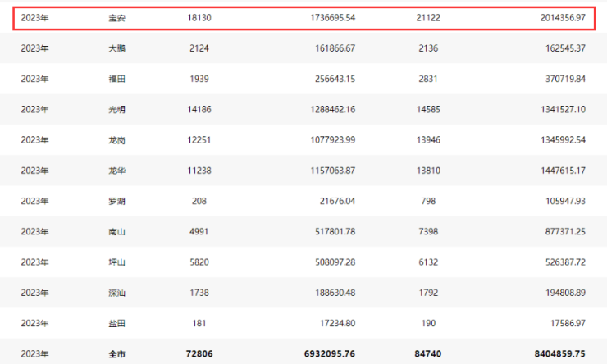Select the value 18130 in 宝安 row
Image resolution: width=607 pixels, height=364 pixels.
pos(199,17)
